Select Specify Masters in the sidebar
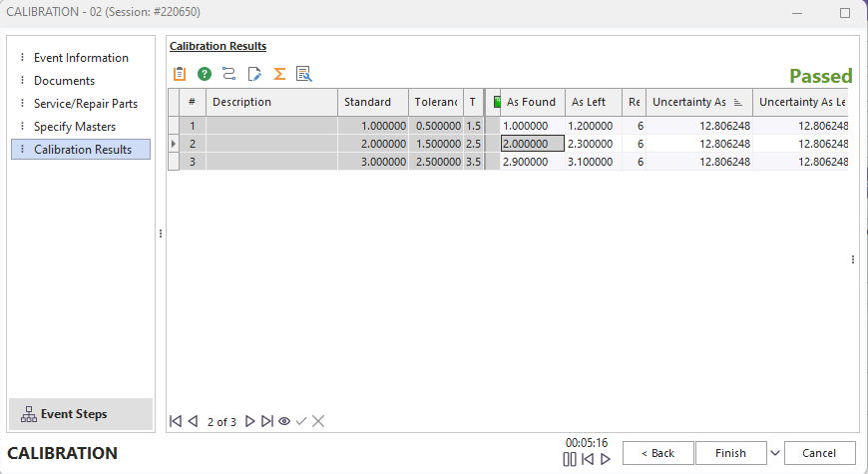The image size is (868, 474). pos(75,127)
